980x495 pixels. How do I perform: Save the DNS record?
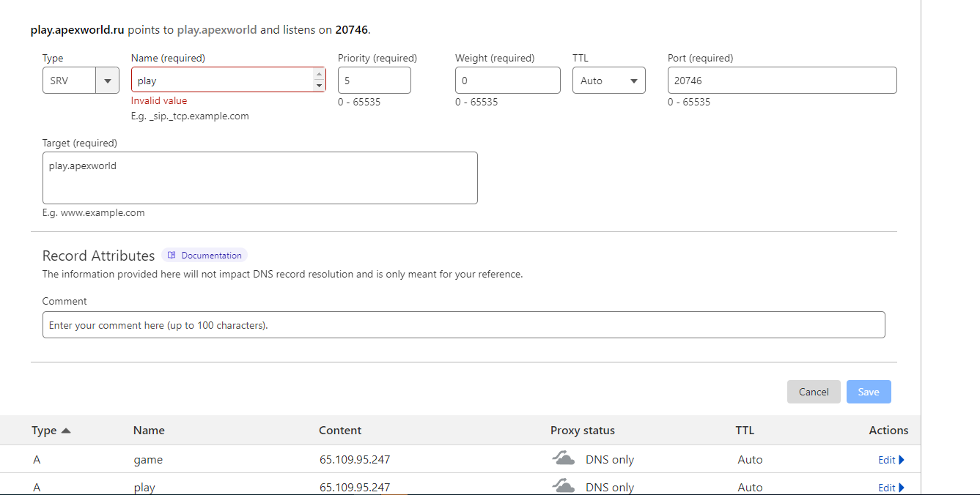click(868, 392)
